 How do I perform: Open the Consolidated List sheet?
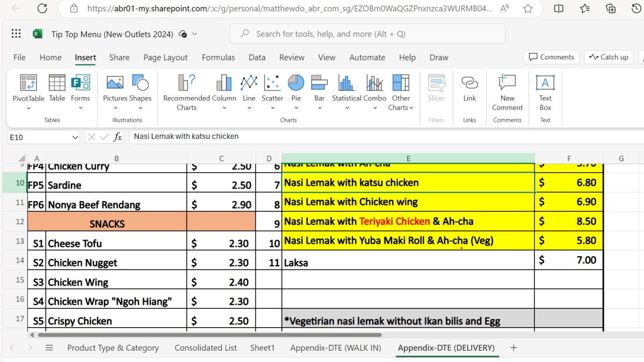206,348
